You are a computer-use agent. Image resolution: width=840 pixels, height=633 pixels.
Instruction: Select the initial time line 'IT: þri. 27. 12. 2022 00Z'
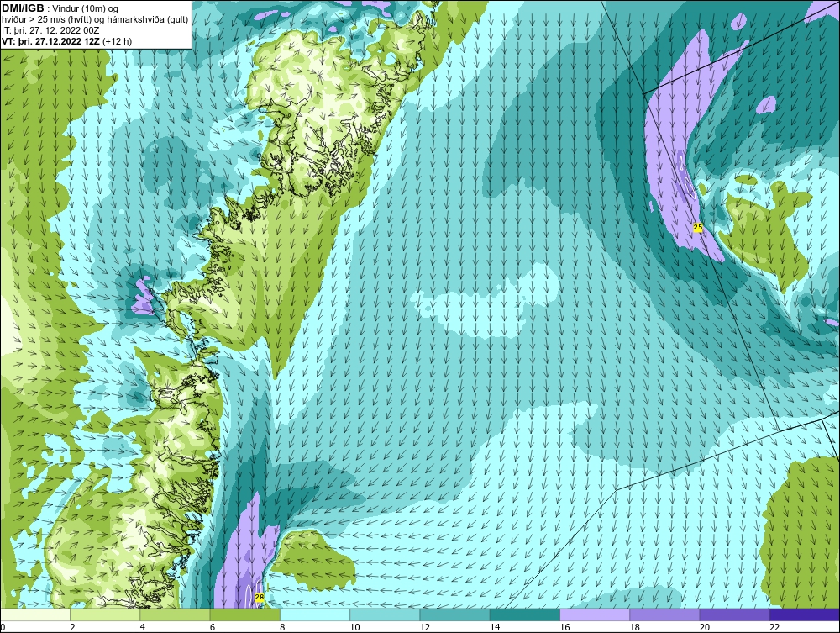click(51, 30)
